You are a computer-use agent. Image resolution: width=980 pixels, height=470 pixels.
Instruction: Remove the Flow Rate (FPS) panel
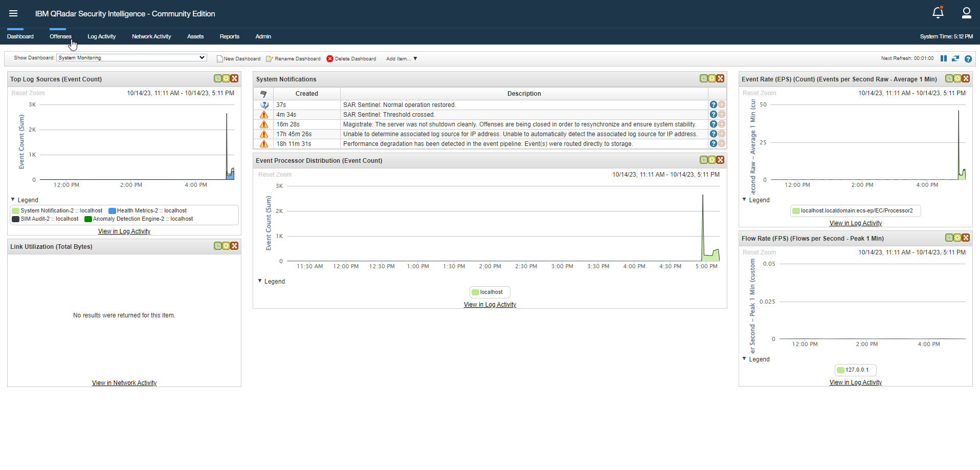click(x=966, y=238)
